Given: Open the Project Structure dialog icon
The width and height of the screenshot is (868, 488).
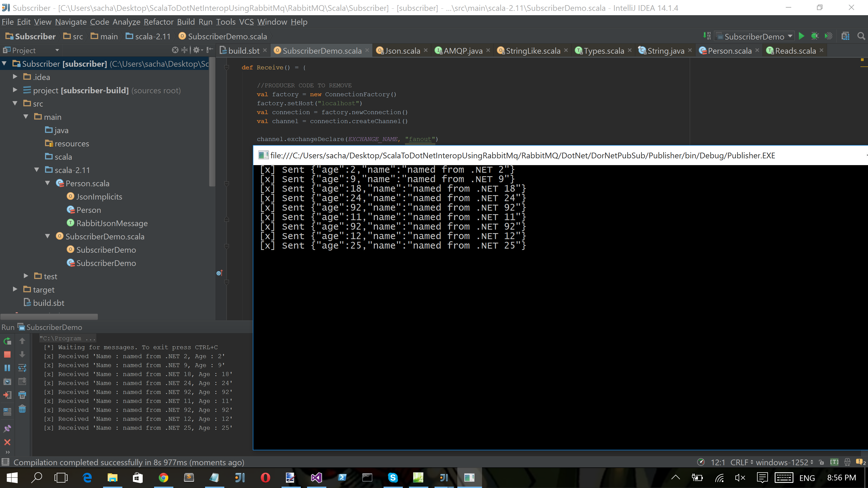Looking at the screenshot, I should 845,36.
